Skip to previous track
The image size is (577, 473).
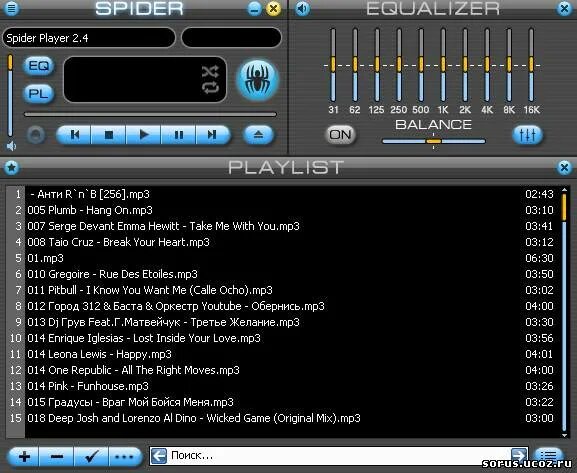[74, 135]
